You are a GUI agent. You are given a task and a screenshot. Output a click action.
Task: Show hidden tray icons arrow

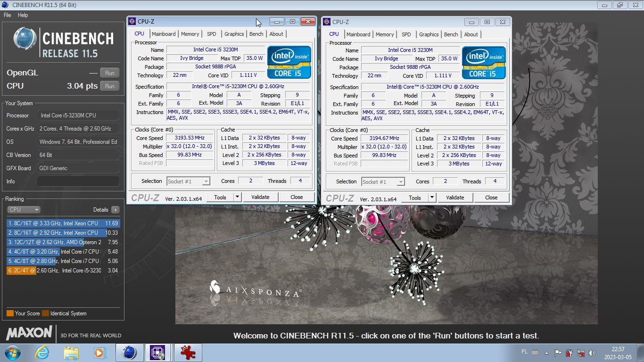point(547,352)
